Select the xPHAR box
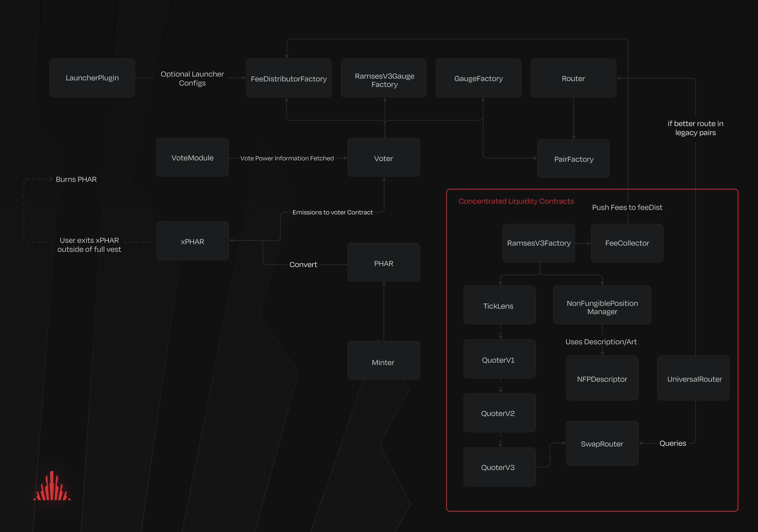Screen dimensions: 758x532 [193, 241]
